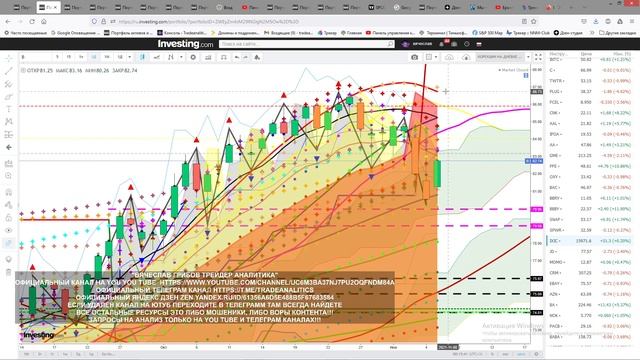This screenshot has width=640, height=360.
Task: Click the redo arrow in chart toolbar
Action: tap(246, 57)
